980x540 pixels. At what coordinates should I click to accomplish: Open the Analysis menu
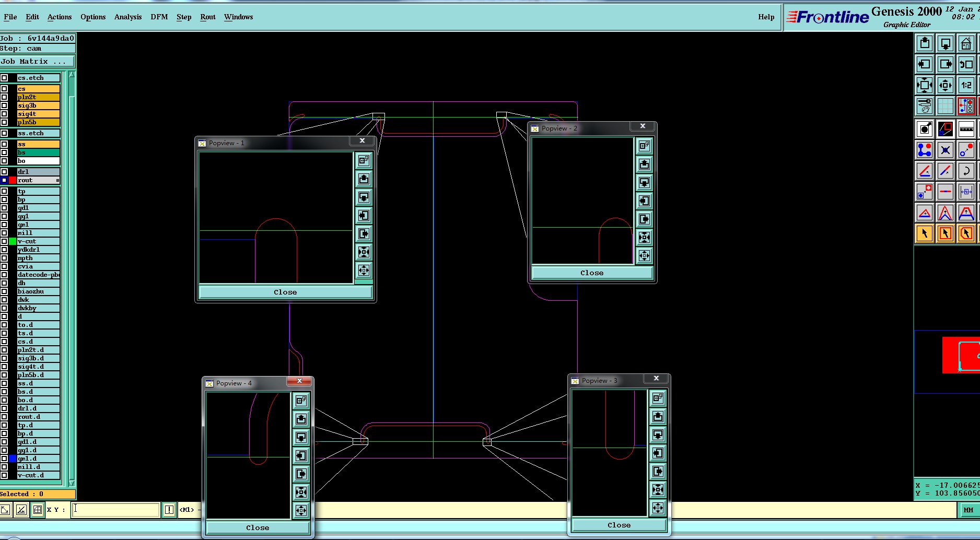[128, 17]
